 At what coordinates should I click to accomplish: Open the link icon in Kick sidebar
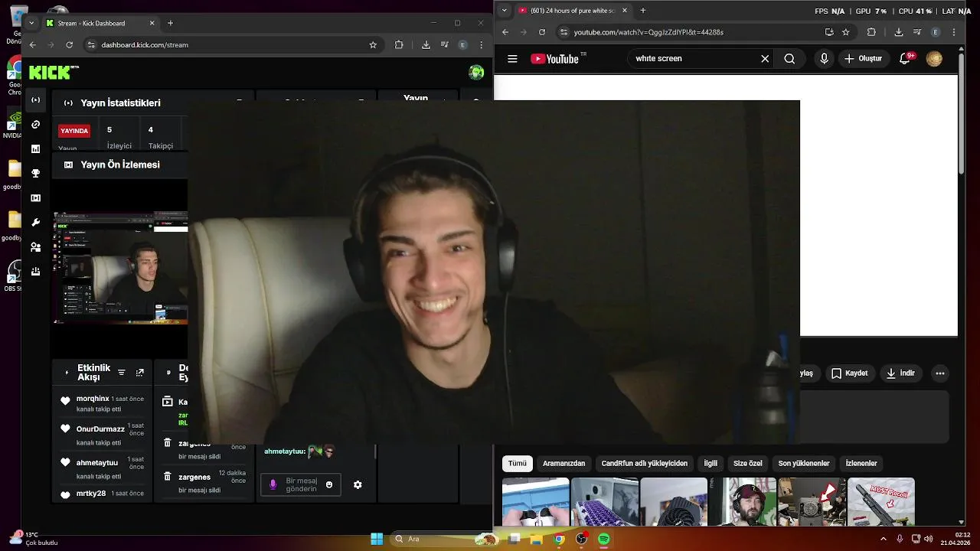coord(35,125)
